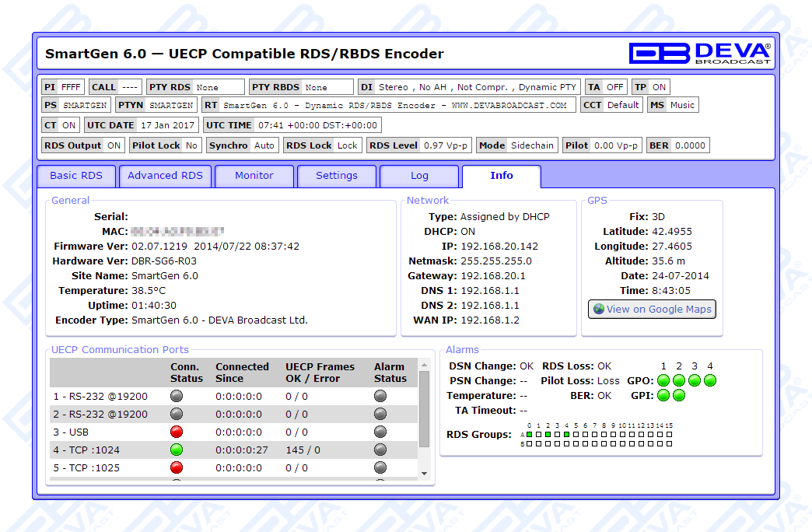Viewport: 812px width, 532px height.
Task: Click RDS group 4A indicator box
Action: (x=567, y=435)
